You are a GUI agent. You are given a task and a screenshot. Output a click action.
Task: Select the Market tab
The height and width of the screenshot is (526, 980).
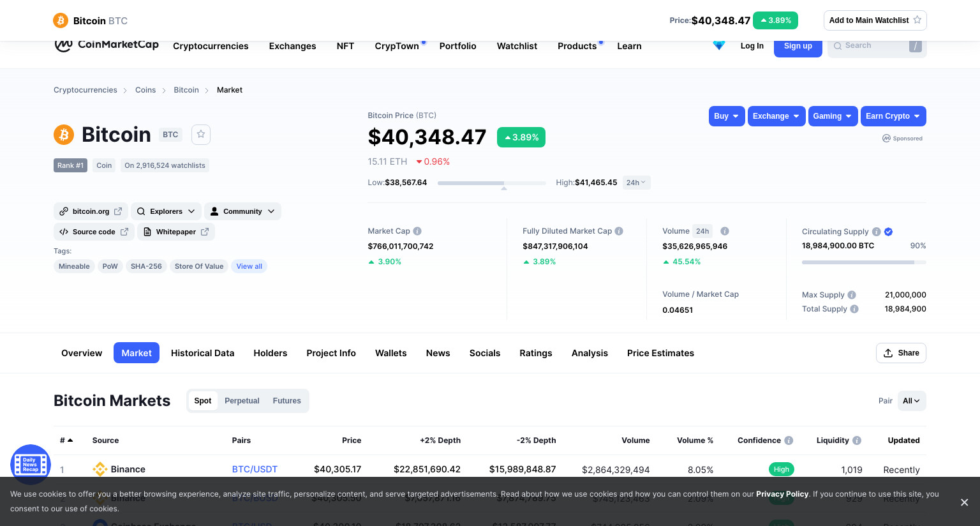coord(137,353)
